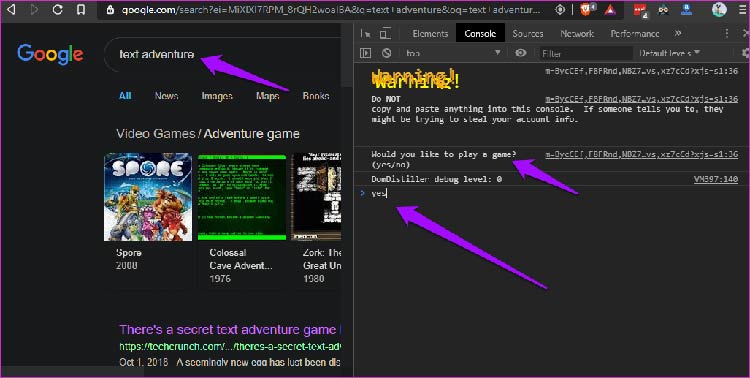Select the All search results tab
This screenshot has width=750, height=378.
125,96
